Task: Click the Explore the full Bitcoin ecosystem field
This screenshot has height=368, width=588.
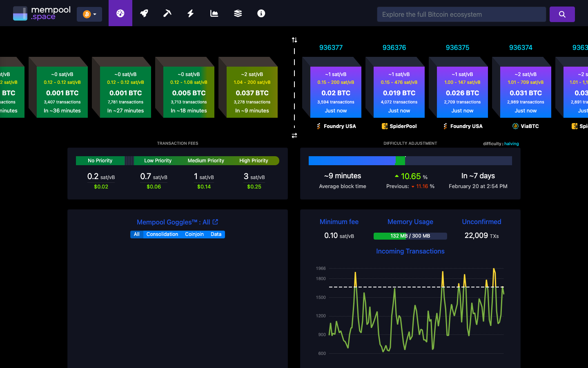Action: coord(461,14)
